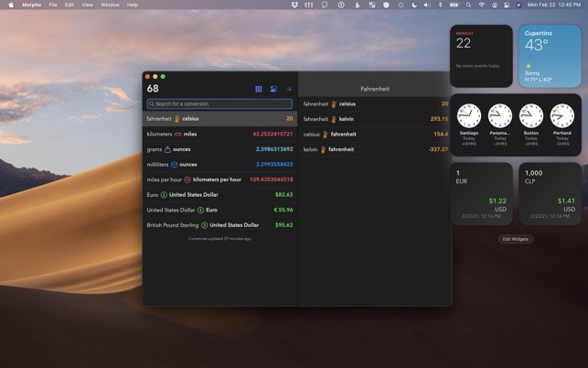Select the kilometers per hour result 109.4353044518
This screenshot has height=368, width=588.
(x=271, y=179)
